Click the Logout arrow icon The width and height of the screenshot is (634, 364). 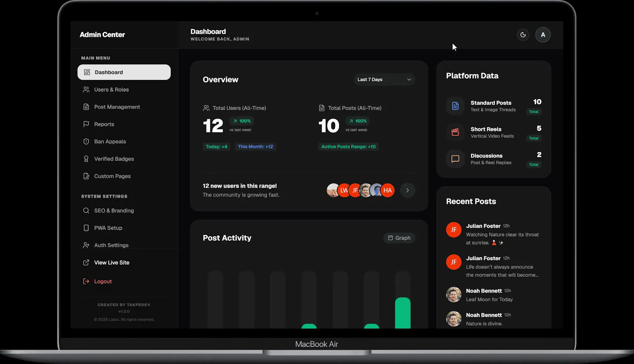click(86, 282)
